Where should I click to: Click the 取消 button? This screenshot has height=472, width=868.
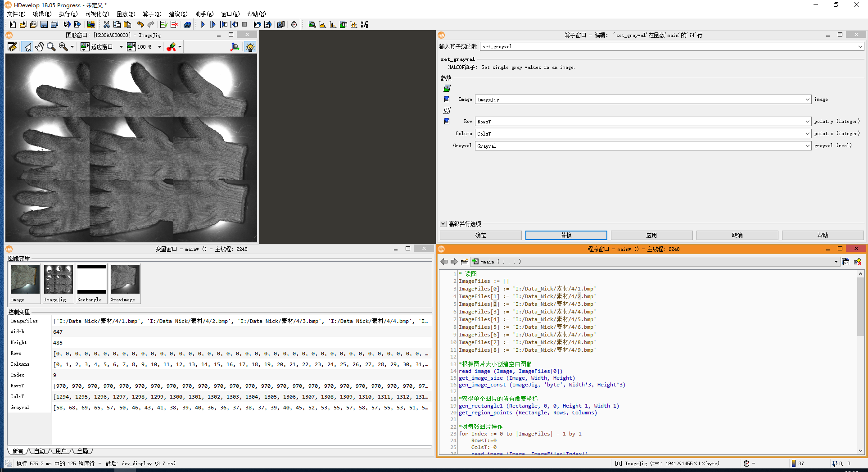(x=737, y=235)
